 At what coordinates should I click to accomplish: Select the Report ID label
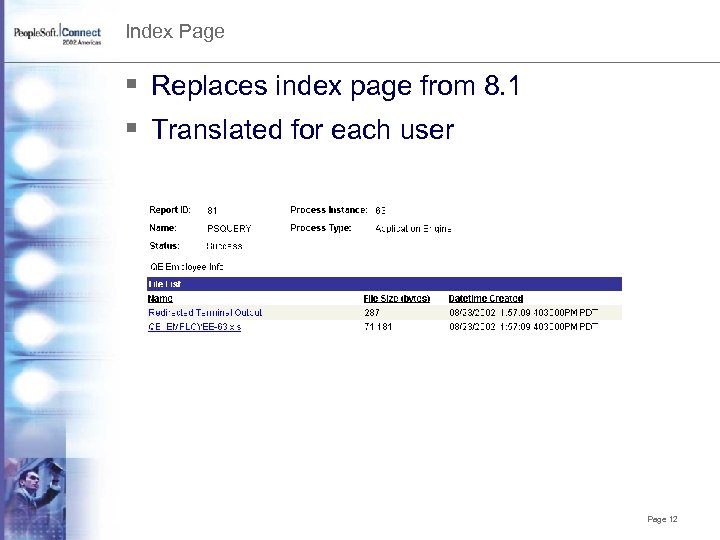170,210
